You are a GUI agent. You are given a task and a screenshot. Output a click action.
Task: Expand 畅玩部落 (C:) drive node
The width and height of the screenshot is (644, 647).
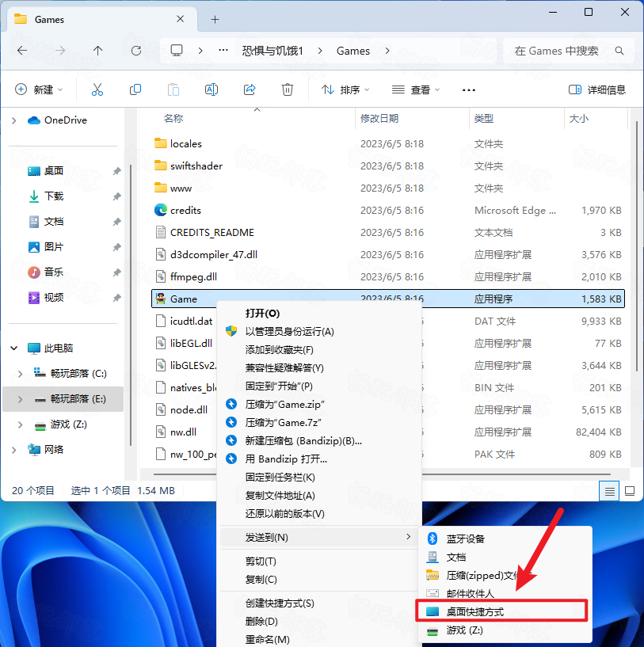tap(20, 374)
